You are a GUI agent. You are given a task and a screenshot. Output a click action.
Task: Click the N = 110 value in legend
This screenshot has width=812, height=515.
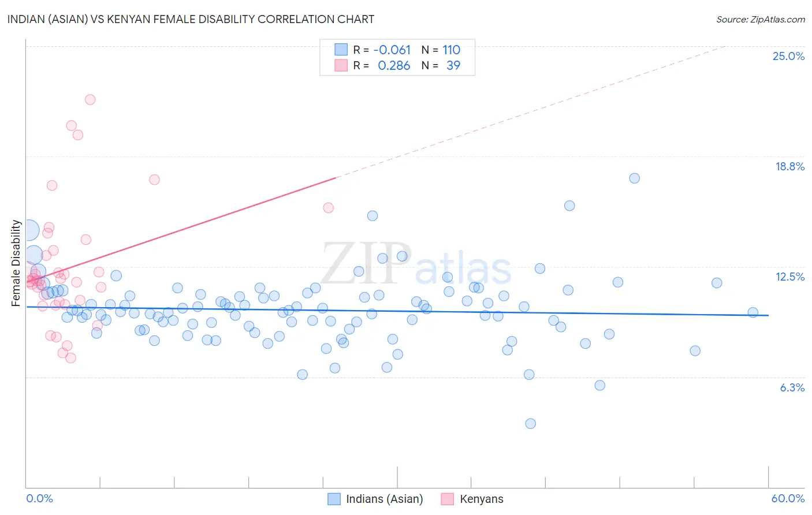click(x=441, y=50)
